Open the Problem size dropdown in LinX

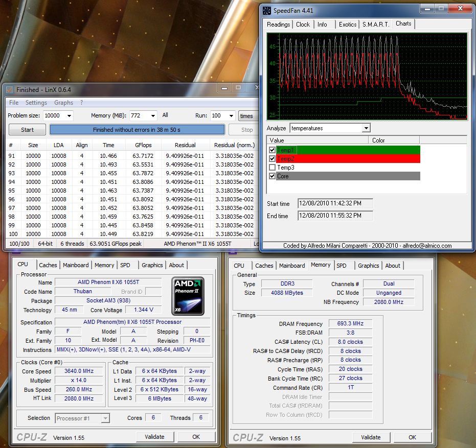(x=69, y=116)
